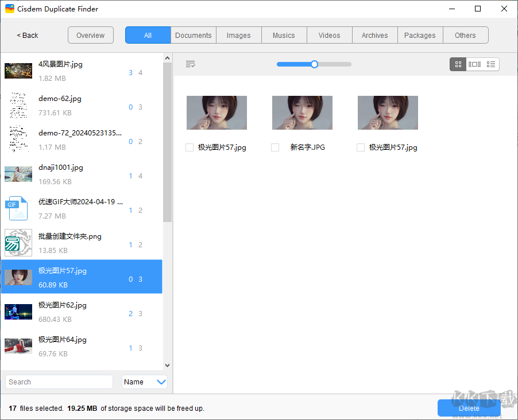The height and width of the screenshot is (420, 518).
Task: Check the checkbox for 新名字.JPG
Action: [x=275, y=147]
